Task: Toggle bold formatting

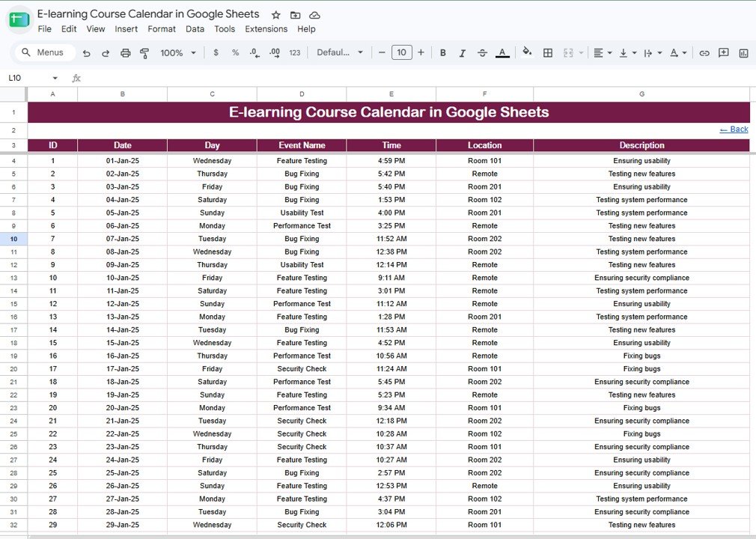Action: (442, 53)
